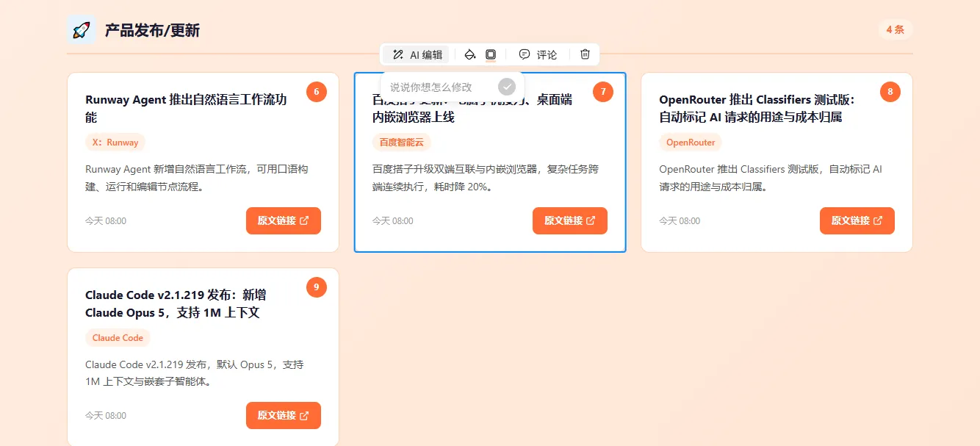
Task: Click the X：Runway source tag
Action: 115,143
